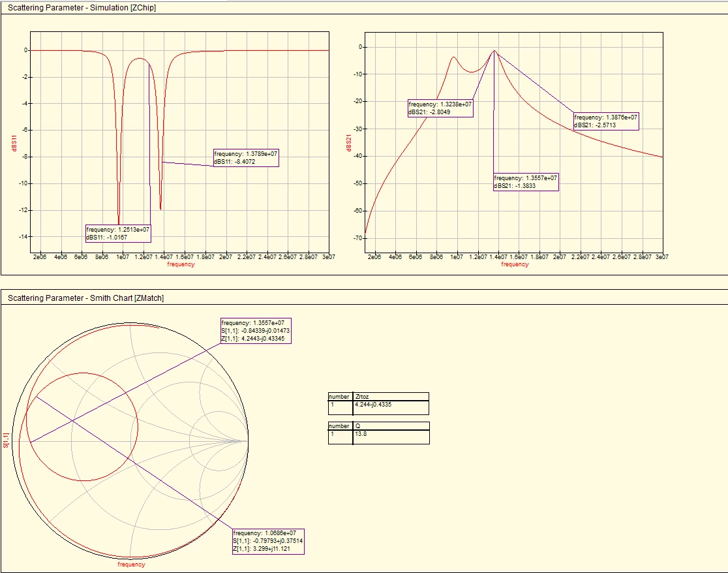Click the frequency axis label under the dBS11 plot
This screenshot has height=573, width=728.
[x=181, y=264]
